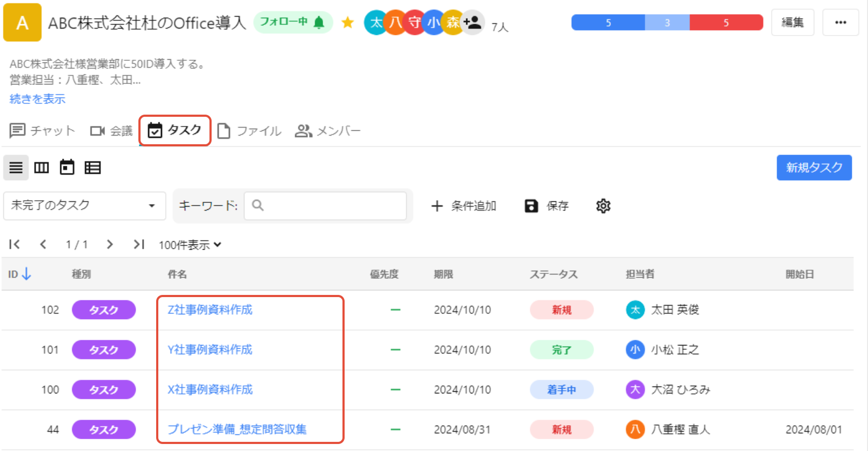This screenshot has height=451, width=868.
Task: Click the 条件追加 add condition button
Action: [464, 206]
